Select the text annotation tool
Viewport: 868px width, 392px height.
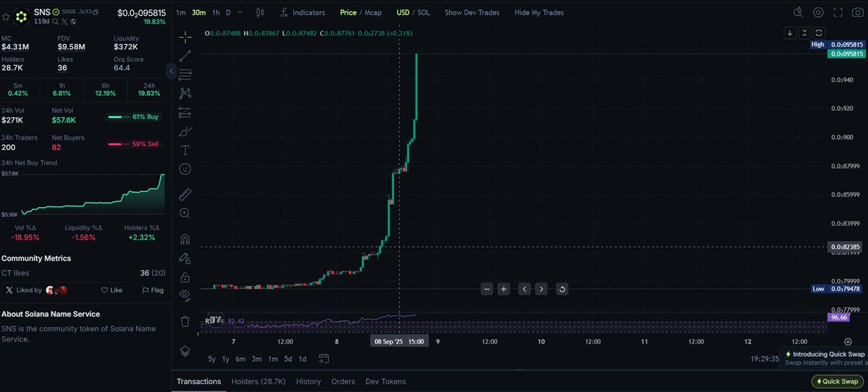coord(185,150)
